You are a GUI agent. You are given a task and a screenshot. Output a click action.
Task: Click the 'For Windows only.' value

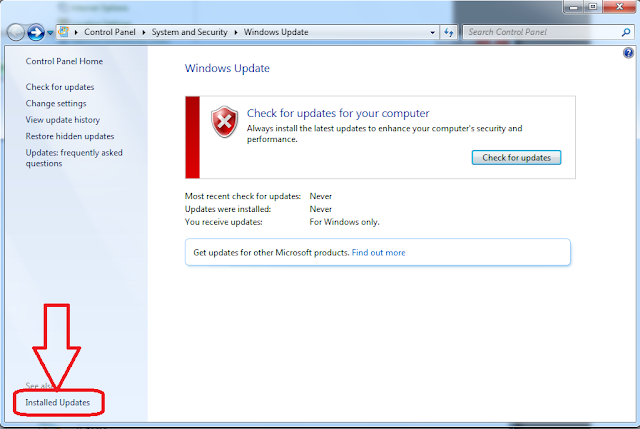(344, 222)
